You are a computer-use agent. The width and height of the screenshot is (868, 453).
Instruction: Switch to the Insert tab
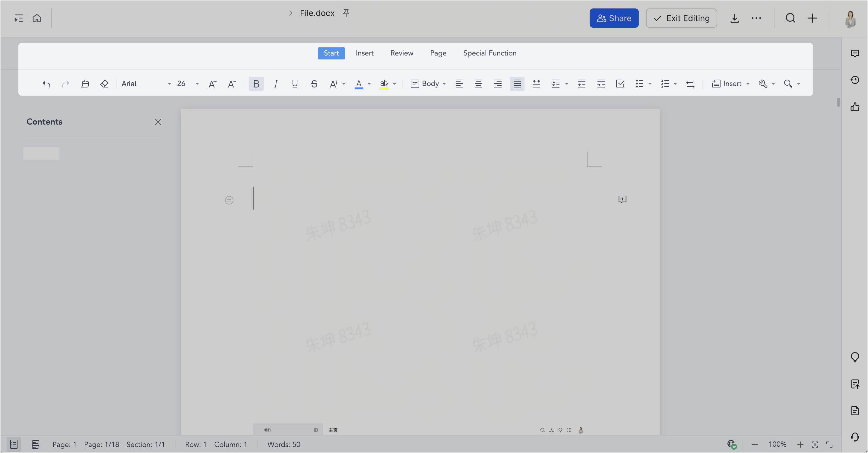365,53
